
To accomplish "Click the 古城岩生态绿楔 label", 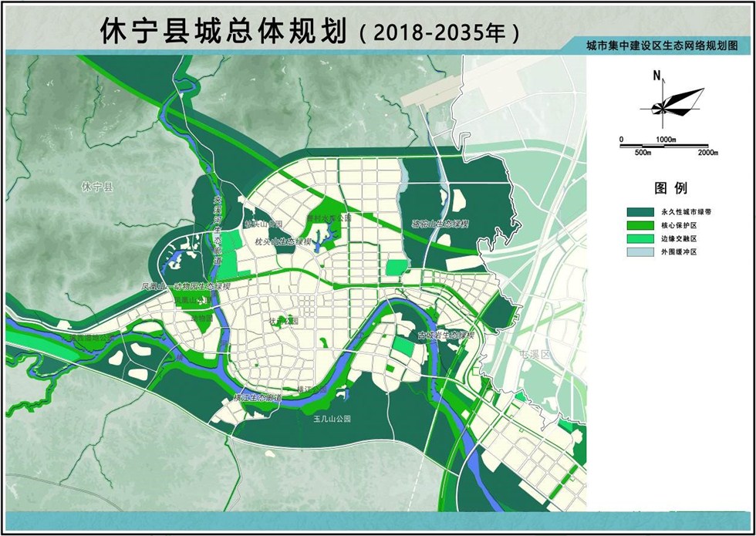I will (x=445, y=335).
